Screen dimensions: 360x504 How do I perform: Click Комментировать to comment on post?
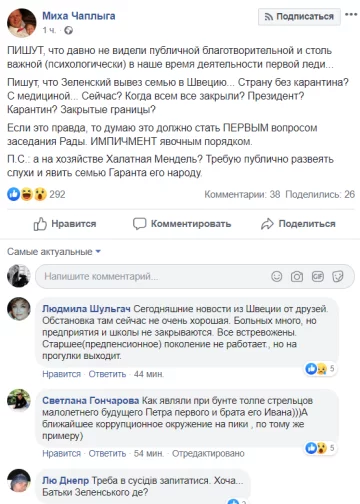tap(182, 224)
